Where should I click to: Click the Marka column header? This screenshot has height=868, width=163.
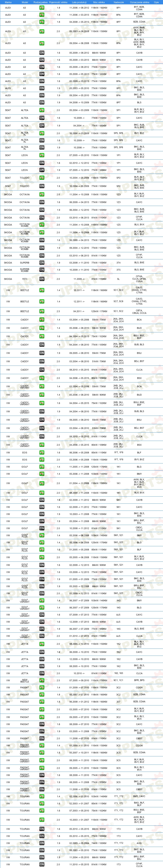(8, 2)
